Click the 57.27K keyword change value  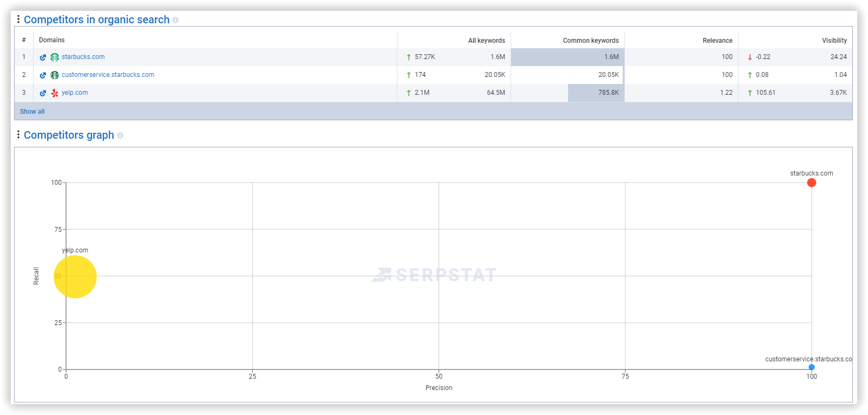(x=425, y=57)
